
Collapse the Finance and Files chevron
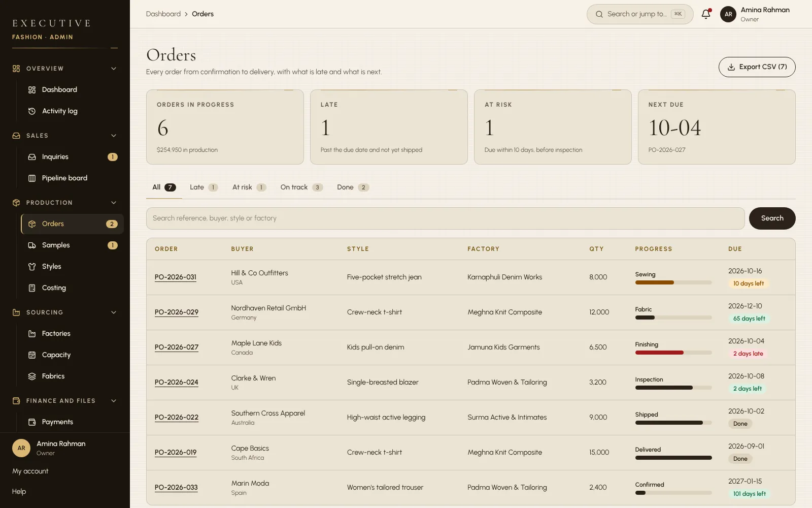pyautogui.click(x=114, y=401)
